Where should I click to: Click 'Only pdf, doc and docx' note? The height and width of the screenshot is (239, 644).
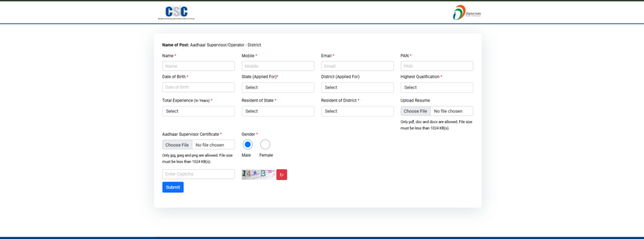pyautogui.click(x=436, y=125)
